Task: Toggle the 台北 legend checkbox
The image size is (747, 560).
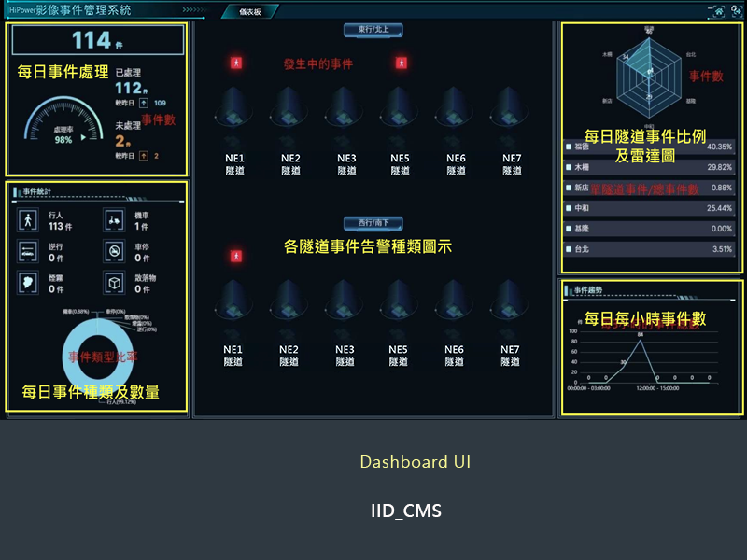Action: point(569,249)
